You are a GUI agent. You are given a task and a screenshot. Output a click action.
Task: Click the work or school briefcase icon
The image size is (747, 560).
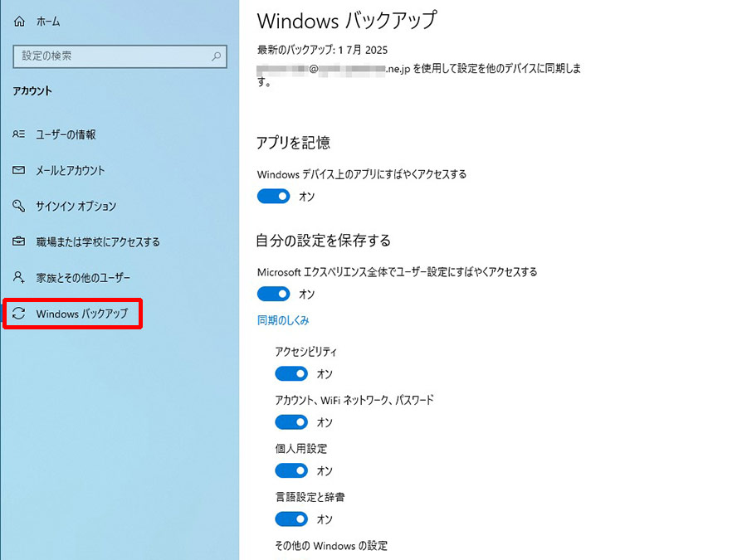(18, 241)
